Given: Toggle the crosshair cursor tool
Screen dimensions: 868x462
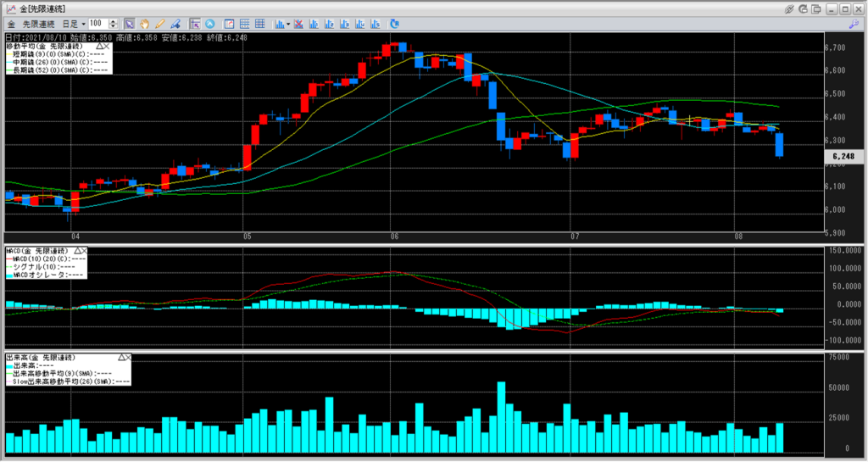Looking at the screenshot, I should pyautogui.click(x=194, y=24).
